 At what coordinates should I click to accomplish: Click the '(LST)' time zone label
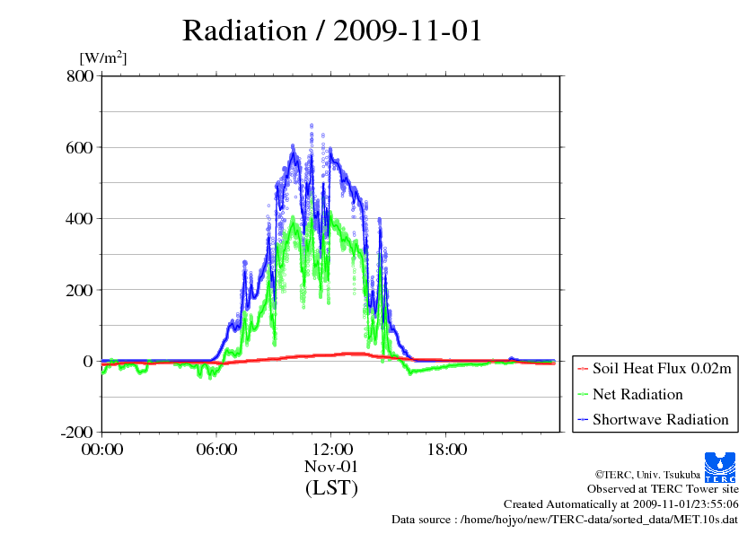[x=331, y=487]
